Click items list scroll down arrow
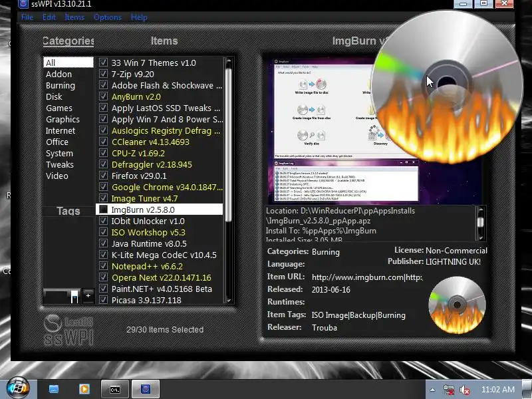532x399 pixels. (x=228, y=301)
